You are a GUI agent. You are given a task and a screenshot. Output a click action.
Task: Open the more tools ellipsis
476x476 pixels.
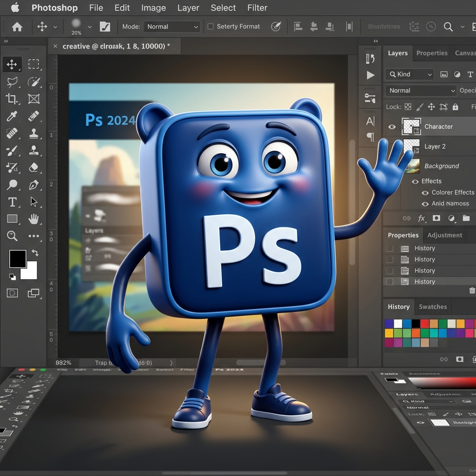coord(33,236)
